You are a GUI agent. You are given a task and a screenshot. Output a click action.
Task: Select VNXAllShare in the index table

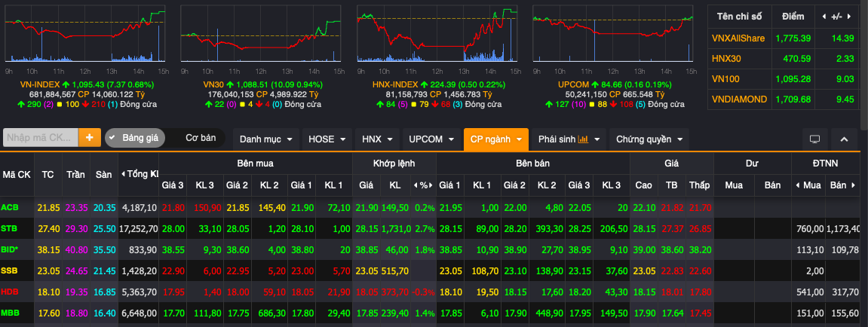738,38
